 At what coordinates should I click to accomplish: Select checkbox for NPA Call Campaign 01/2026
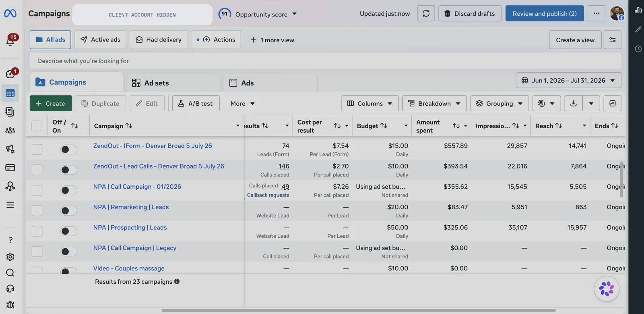point(37,190)
